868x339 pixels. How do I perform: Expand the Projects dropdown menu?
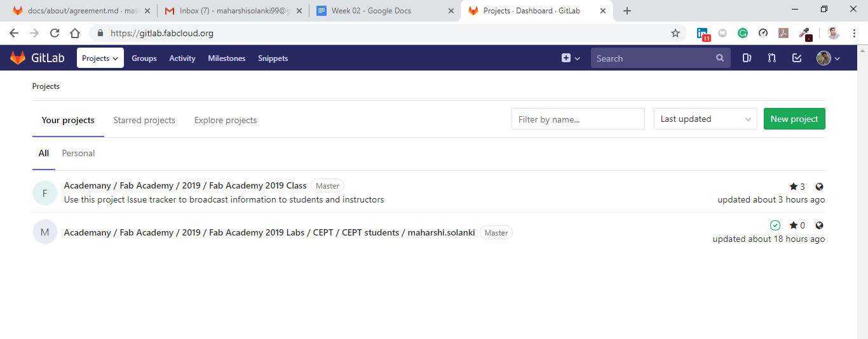click(100, 58)
